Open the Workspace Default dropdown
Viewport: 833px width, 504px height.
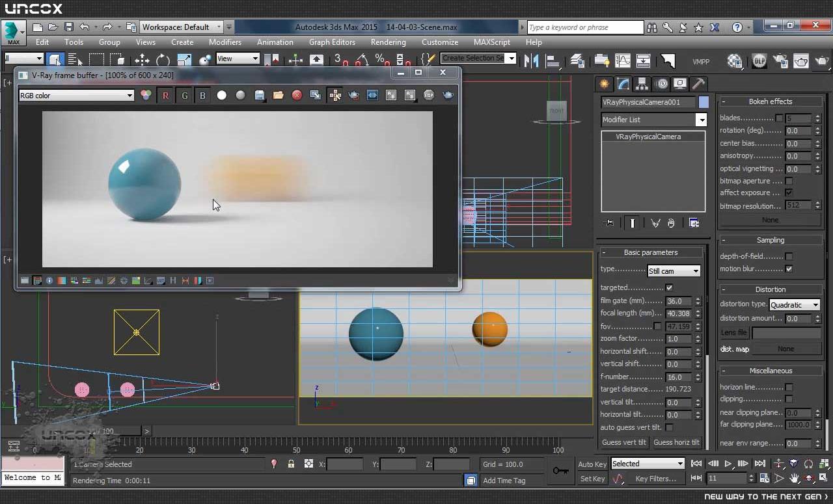(x=181, y=27)
